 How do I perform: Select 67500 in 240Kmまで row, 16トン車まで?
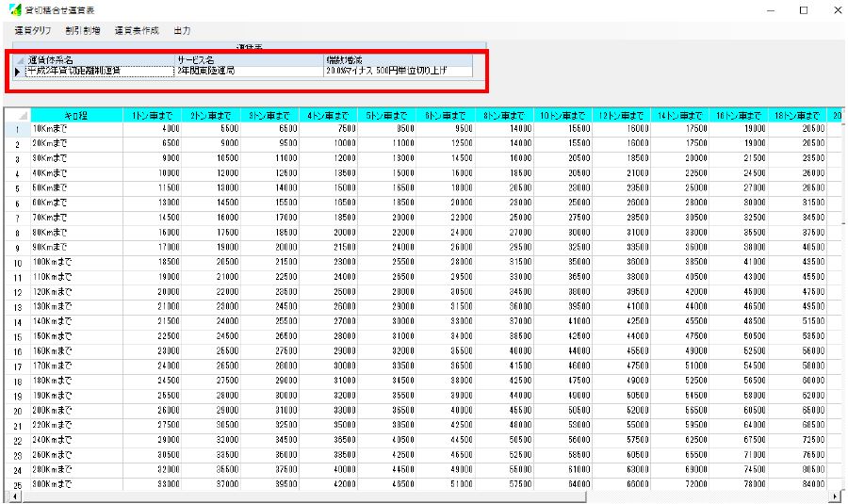point(740,440)
